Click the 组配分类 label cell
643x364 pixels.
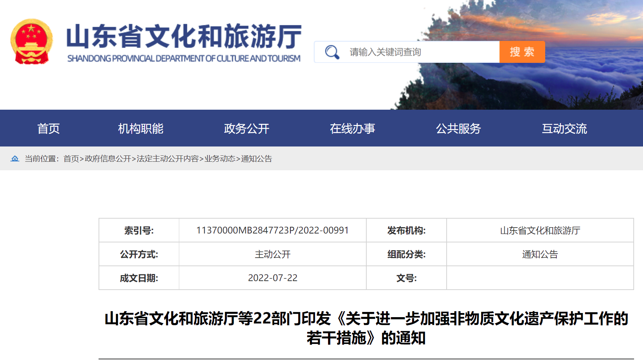pos(406,254)
